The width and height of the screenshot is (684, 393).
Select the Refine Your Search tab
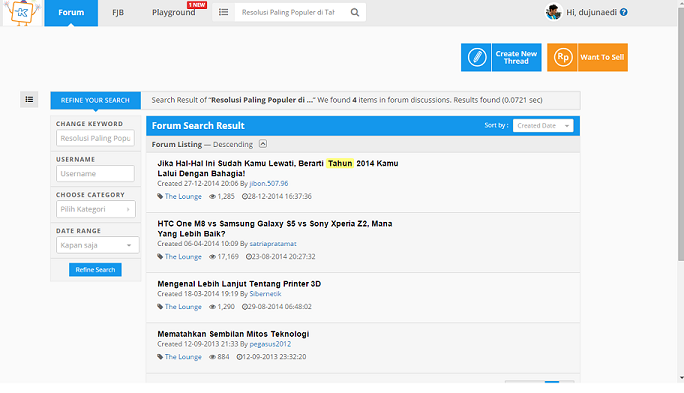pyautogui.click(x=96, y=100)
